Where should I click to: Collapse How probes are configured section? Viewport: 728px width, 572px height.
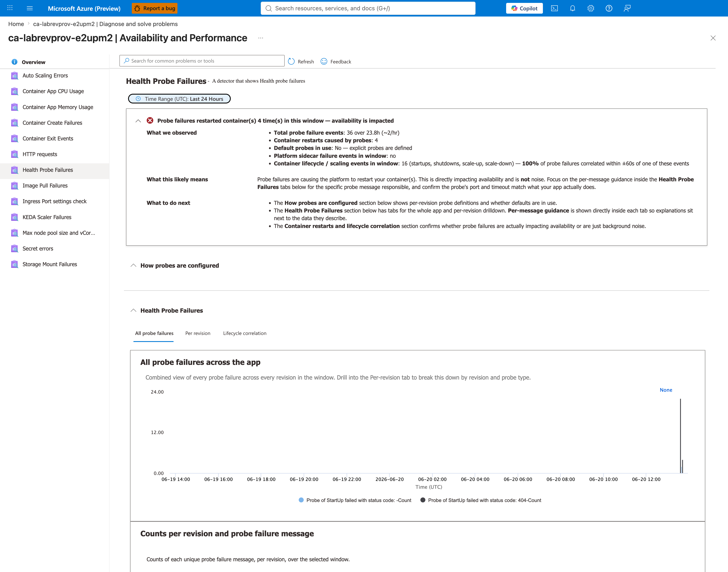point(133,266)
